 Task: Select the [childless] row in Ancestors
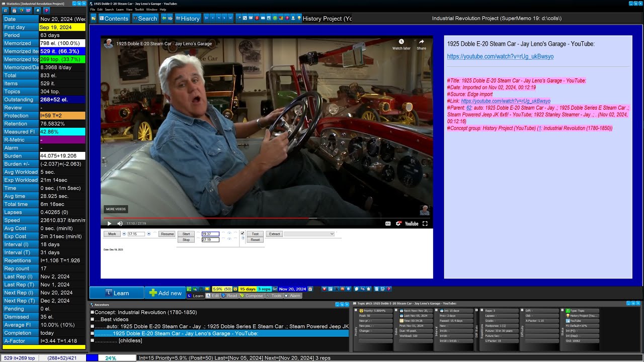pos(130,340)
